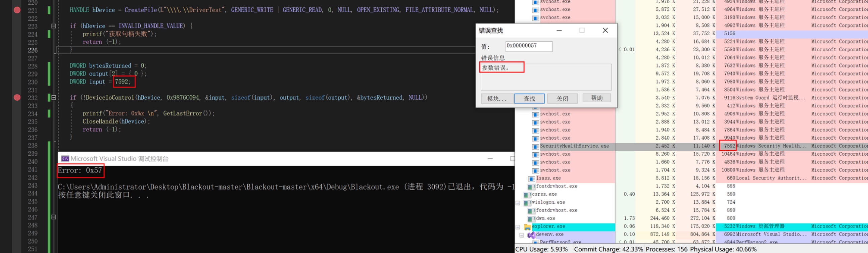Click the dwm.exe process icon
The width and height of the screenshot is (868, 253).
[531, 219]
